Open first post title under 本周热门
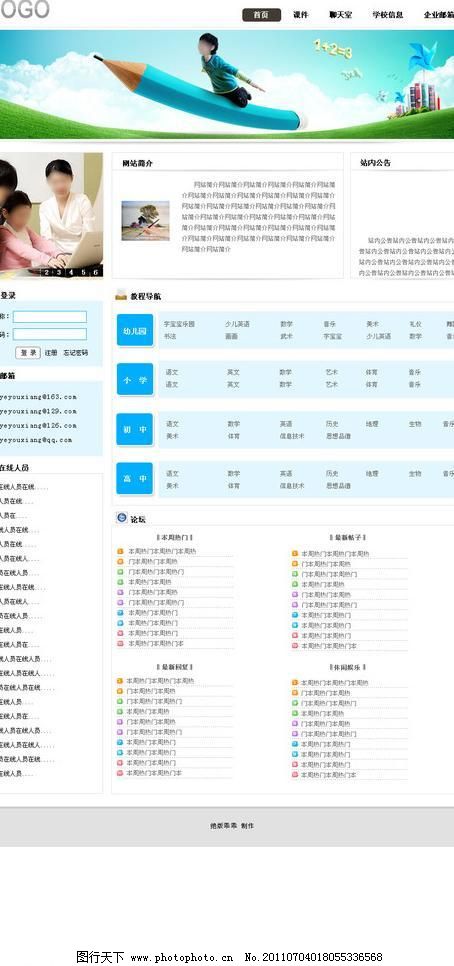 (x=162, y=551)
